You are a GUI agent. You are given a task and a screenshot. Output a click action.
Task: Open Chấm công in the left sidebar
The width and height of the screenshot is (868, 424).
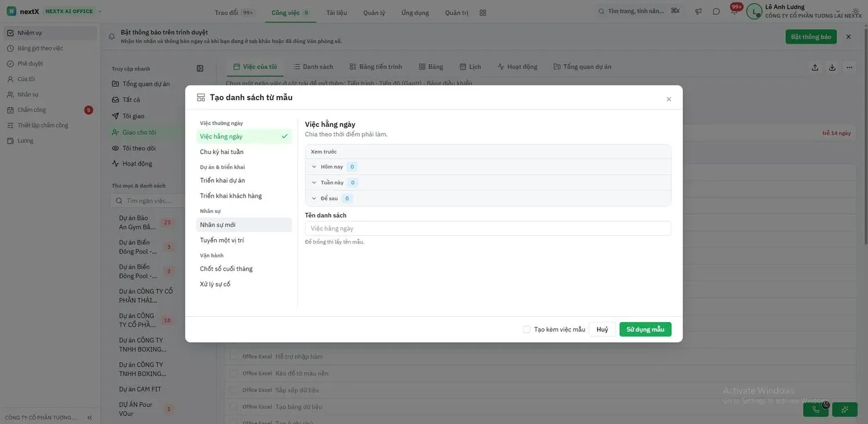point(49,110)
